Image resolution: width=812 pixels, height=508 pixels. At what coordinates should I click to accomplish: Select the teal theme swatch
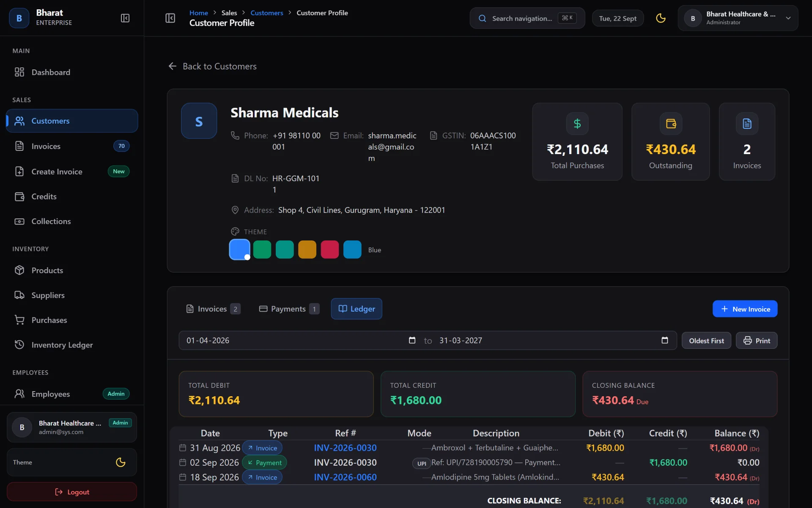(285, 249)
